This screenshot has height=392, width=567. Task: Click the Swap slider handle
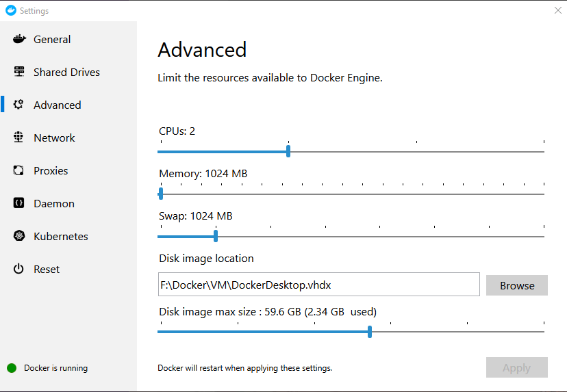(216, 236)
